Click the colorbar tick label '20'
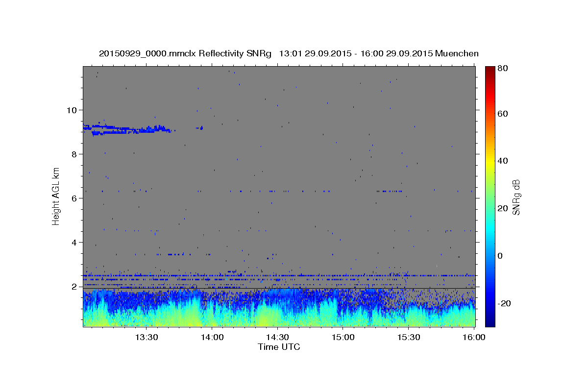The width and height of the screenshot is (588, 392). point(503,208)
